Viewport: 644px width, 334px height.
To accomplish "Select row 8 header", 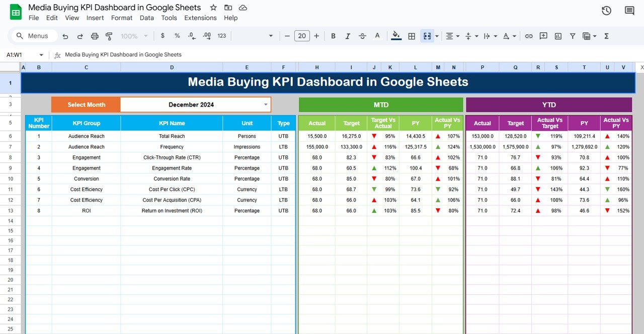I will [10, 157].
